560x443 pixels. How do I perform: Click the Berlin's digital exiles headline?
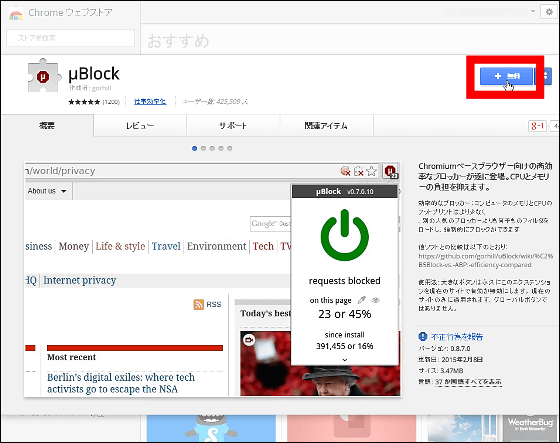click(121, 383)
